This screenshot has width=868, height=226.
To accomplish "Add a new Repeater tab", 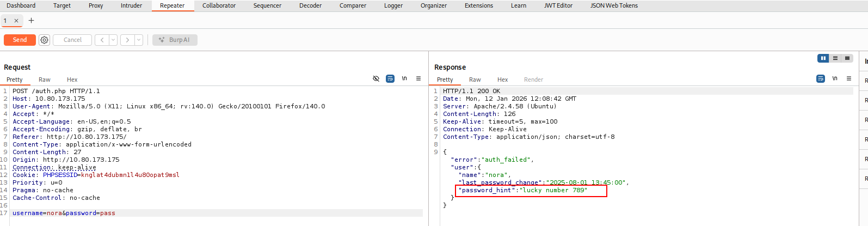I will click(x=31, y=21).
